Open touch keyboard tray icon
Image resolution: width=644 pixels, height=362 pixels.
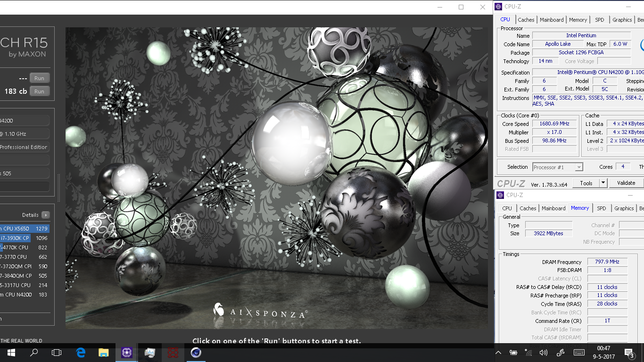point(579,353)
